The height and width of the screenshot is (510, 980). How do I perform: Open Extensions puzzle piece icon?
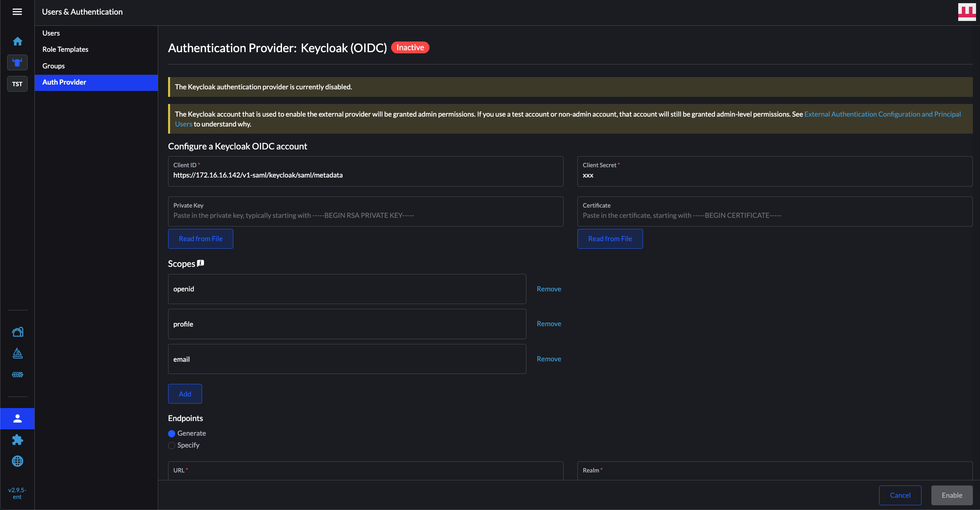click(x=17, y=440)
